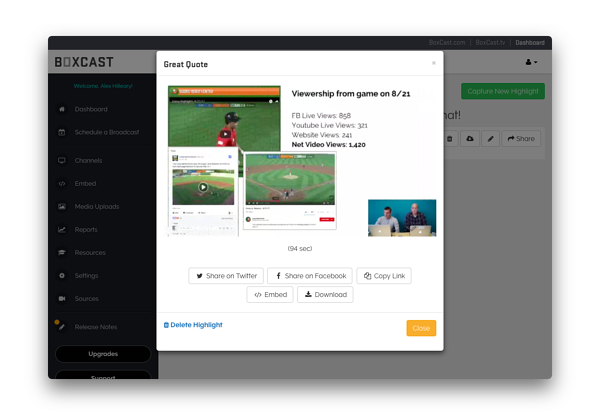Viewport: 600px width, 415px height.
Task: Share the highlight on Twitter
Action: [225, 275]
